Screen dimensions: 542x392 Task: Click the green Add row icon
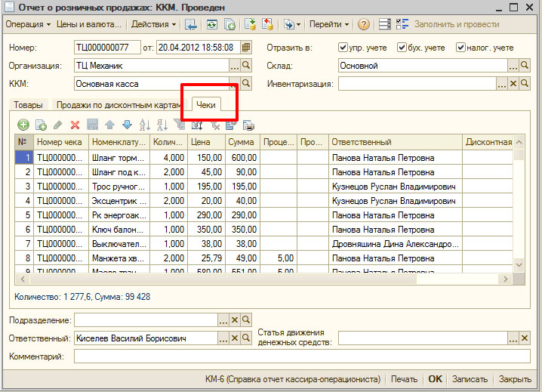(23, 125)
